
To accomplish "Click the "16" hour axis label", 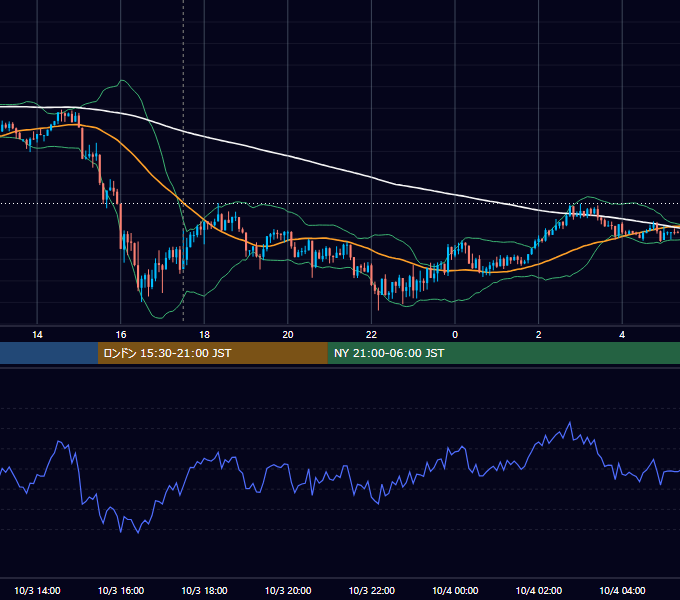I will (x=121, y=335).
